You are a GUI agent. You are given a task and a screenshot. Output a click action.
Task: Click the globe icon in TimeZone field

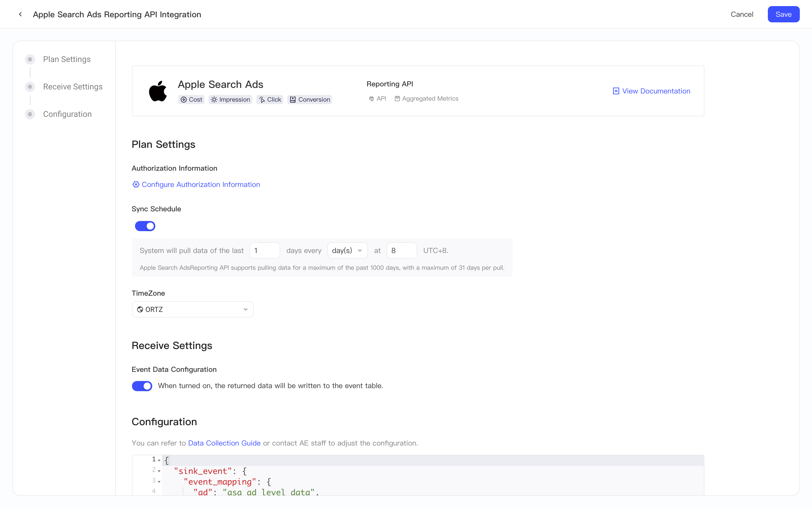tap(140, 309)
